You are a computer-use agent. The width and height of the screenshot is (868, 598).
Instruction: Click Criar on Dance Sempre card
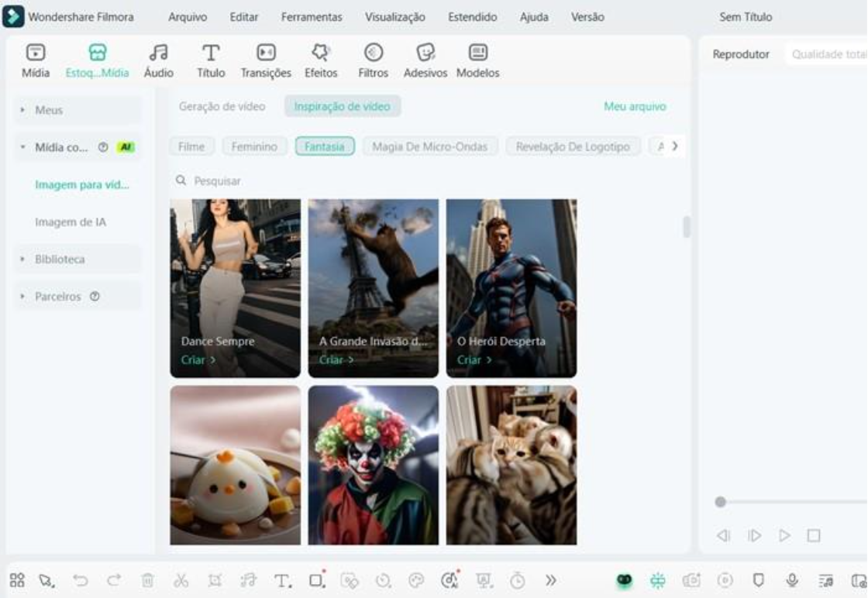coord(198,359)
